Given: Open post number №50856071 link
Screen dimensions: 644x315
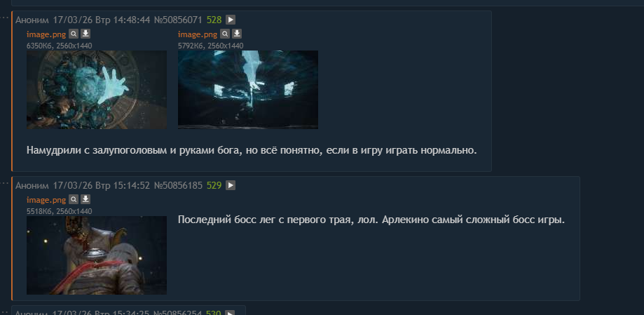Looking at the screenshot, I should pyautogui.click(x=178, y=20).
